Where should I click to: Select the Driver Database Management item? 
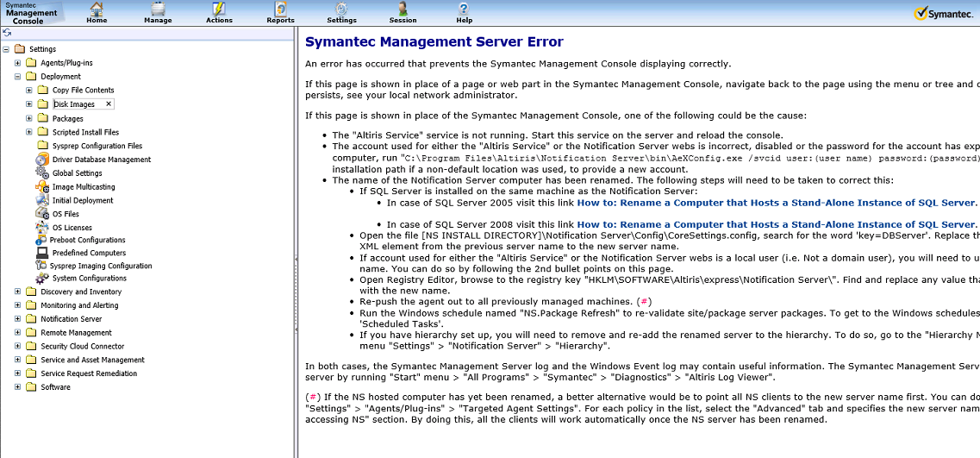[101, 160]
